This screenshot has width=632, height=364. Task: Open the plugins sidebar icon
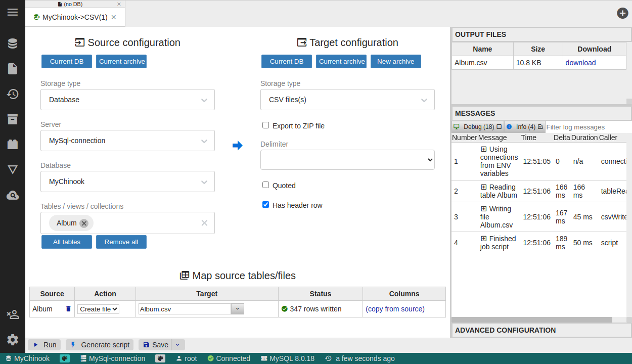[x=13, y=145]
